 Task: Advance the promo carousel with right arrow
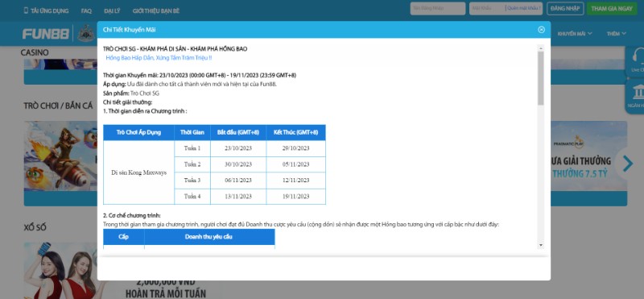pyautogui.click(x=628, y=164)
